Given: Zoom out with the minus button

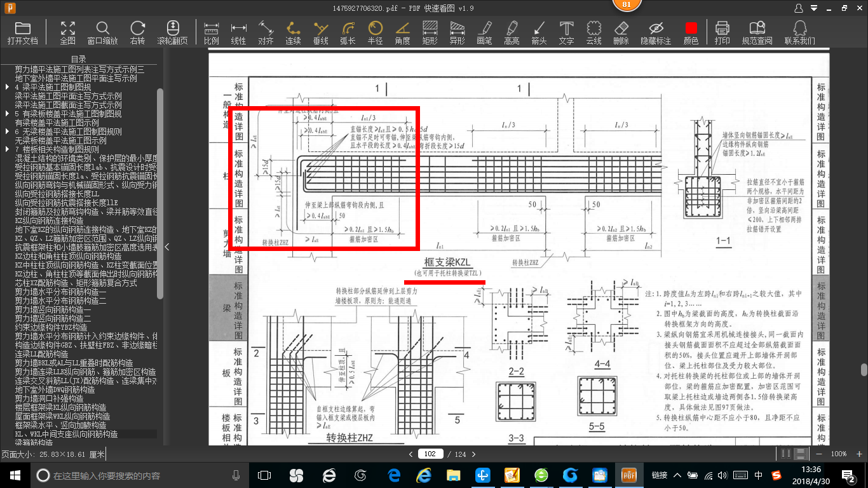Looking at the screenshot, I should pyautogui.click(x=818, y=454).
